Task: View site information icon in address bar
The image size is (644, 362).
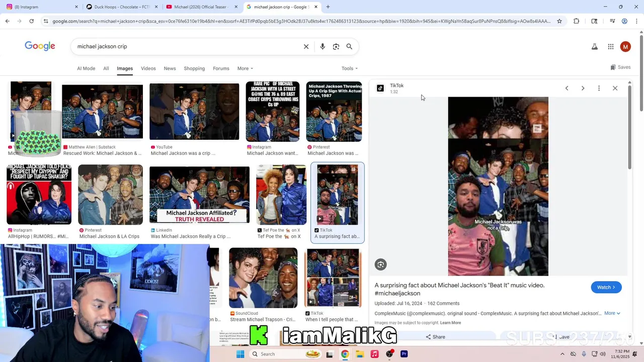Action: (x=46, y=21)
